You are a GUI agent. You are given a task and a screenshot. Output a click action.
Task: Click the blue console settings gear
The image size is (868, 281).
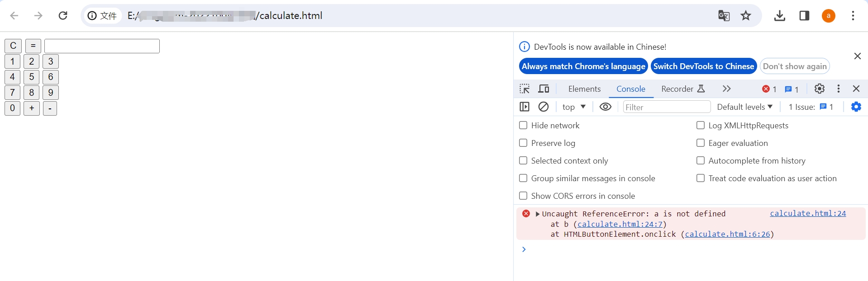(x=856, y=107)
